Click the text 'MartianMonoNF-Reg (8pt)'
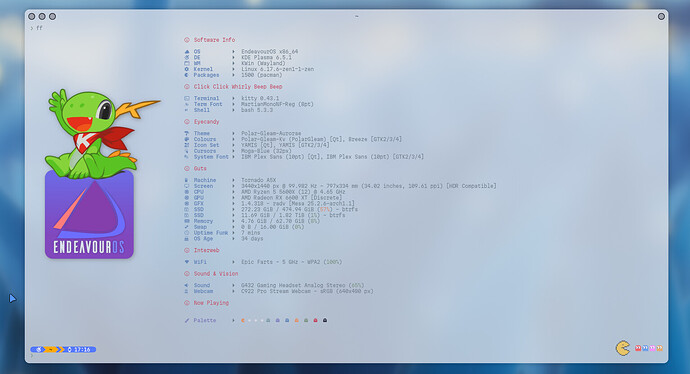This screenshot has width=690, height=374. 277,104
